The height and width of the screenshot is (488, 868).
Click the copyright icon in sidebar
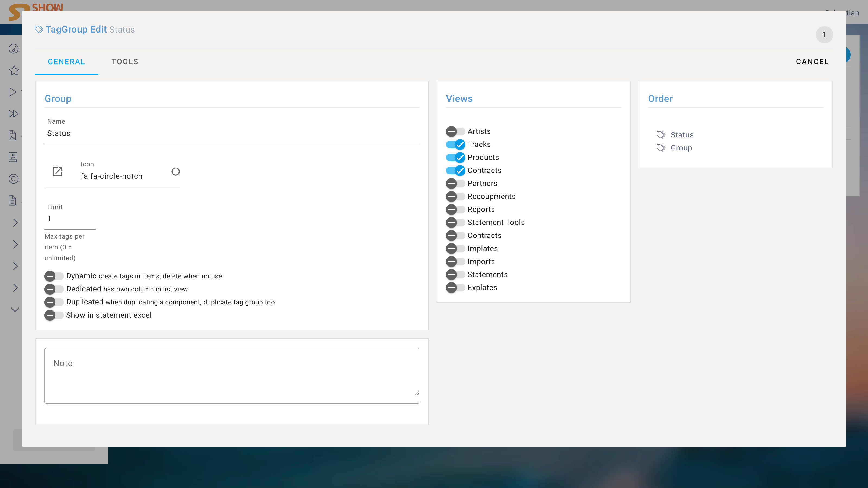[x=14, y=179]
